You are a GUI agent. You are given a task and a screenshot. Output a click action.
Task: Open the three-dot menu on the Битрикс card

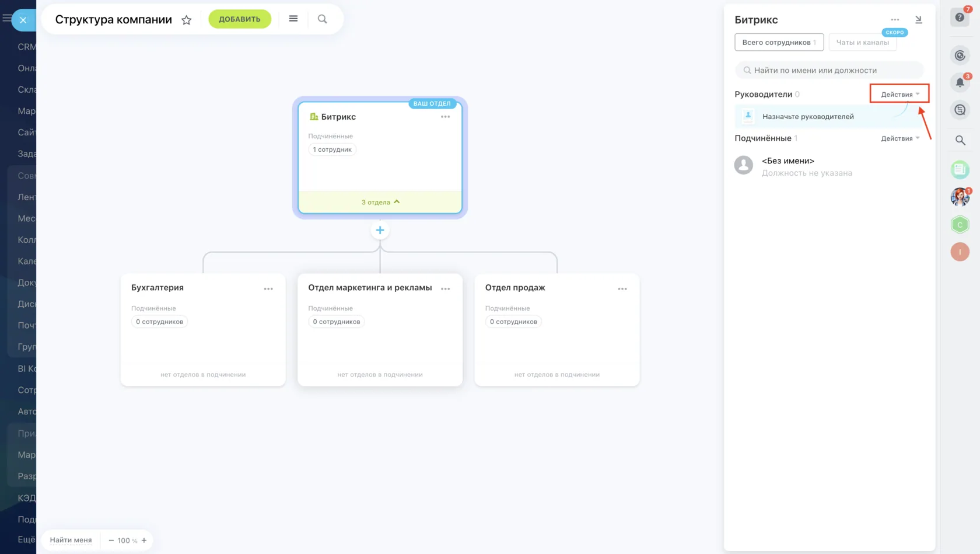coord(446,117)
